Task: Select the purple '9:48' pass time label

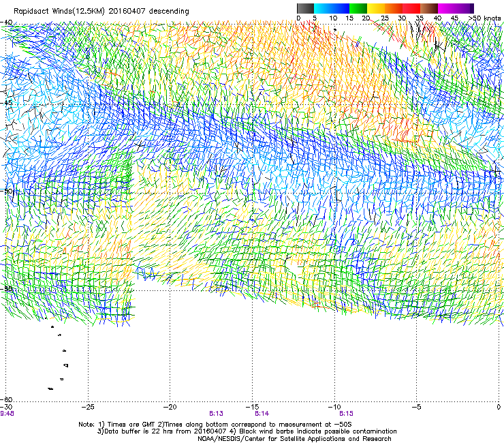Action: pos(7,414)
